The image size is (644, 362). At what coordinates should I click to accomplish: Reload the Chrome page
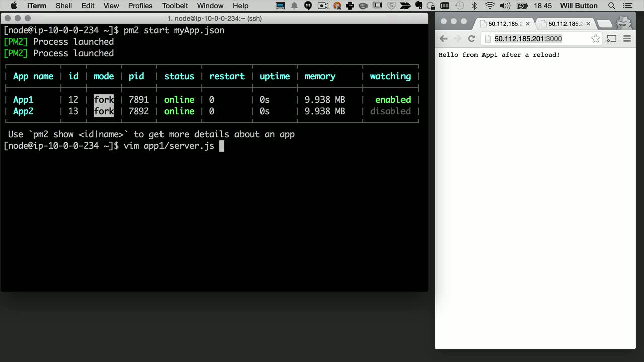coord(471,39)
